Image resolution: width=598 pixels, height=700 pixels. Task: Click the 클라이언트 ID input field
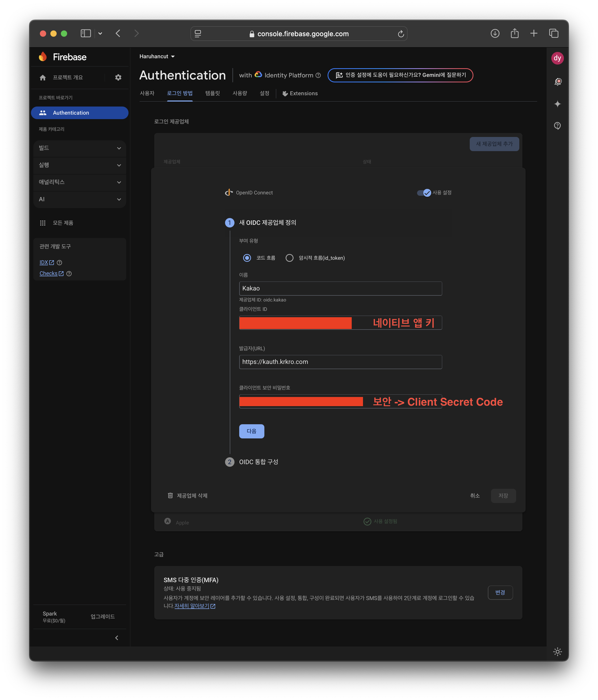[x=340, y=323]
